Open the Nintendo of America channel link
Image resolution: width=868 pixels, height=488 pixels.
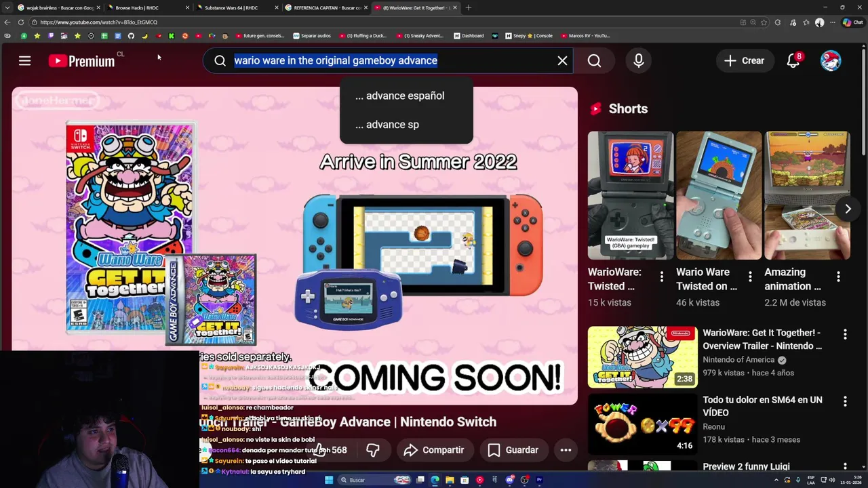click(738, 360)
